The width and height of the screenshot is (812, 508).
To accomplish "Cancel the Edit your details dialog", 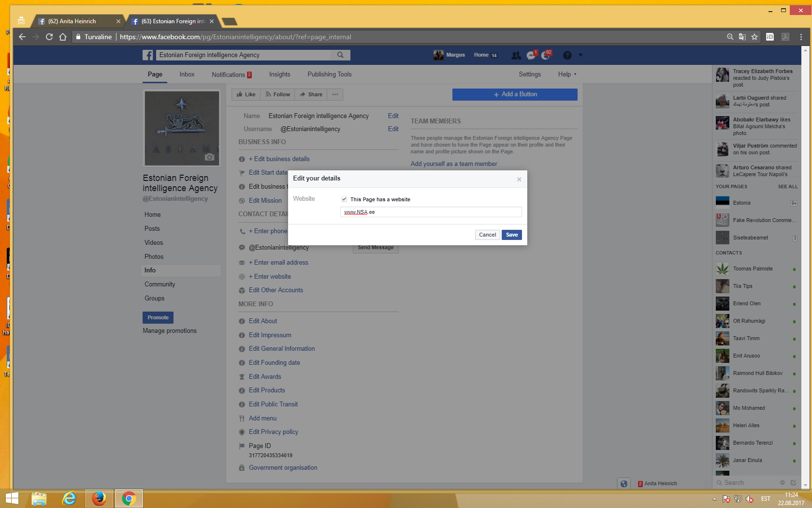I will [487, 235].
